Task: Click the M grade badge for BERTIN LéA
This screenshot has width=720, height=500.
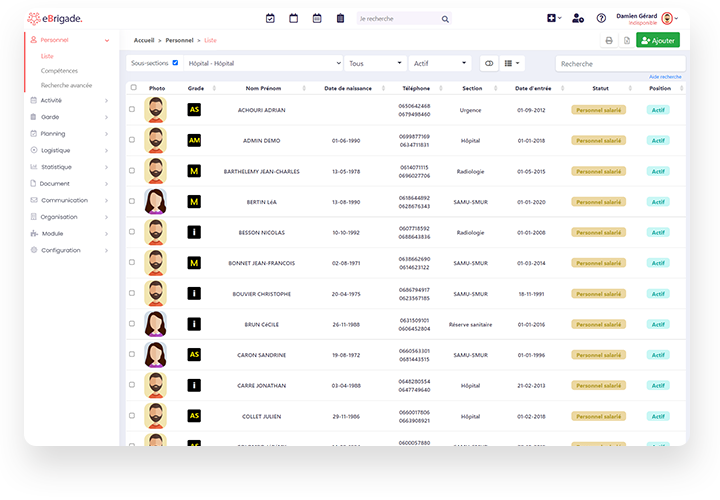Action: pyautogui.click(x=194, y=202)
